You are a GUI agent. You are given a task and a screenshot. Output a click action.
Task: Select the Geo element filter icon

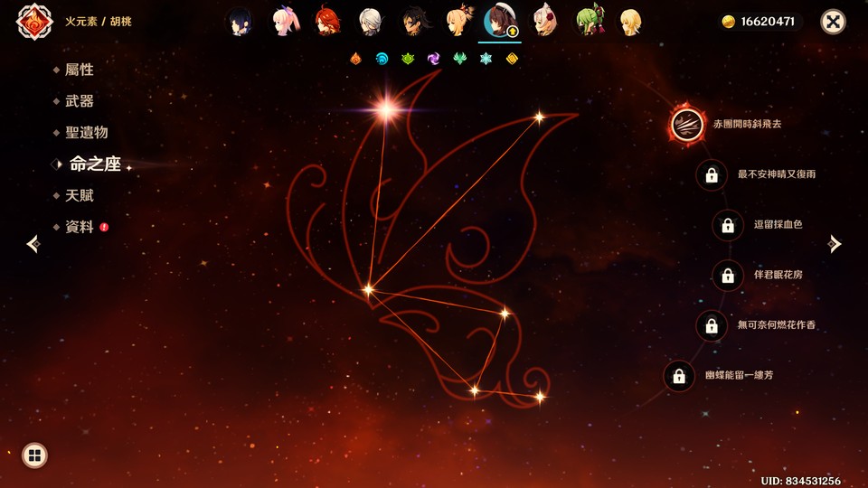click(512, 59)
